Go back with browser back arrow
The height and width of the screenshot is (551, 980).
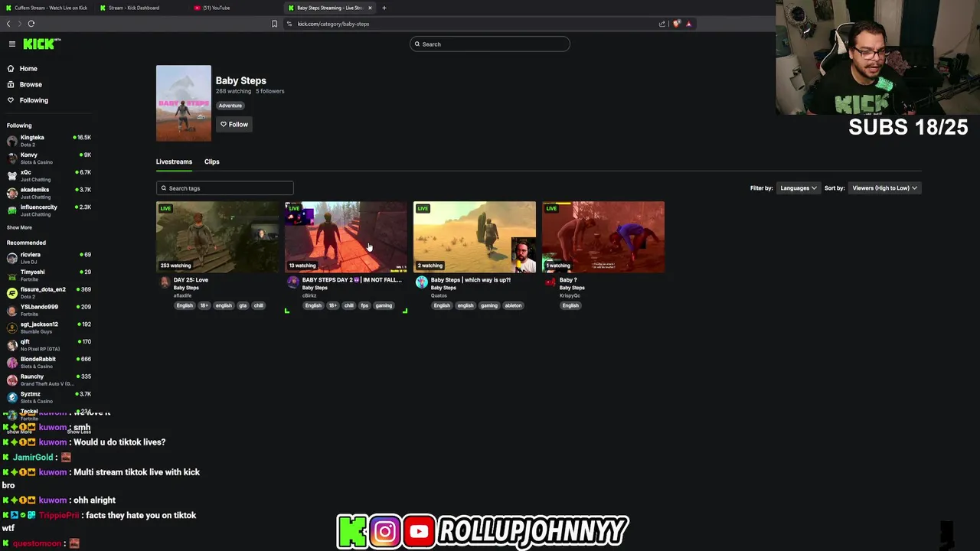[8, 24]
